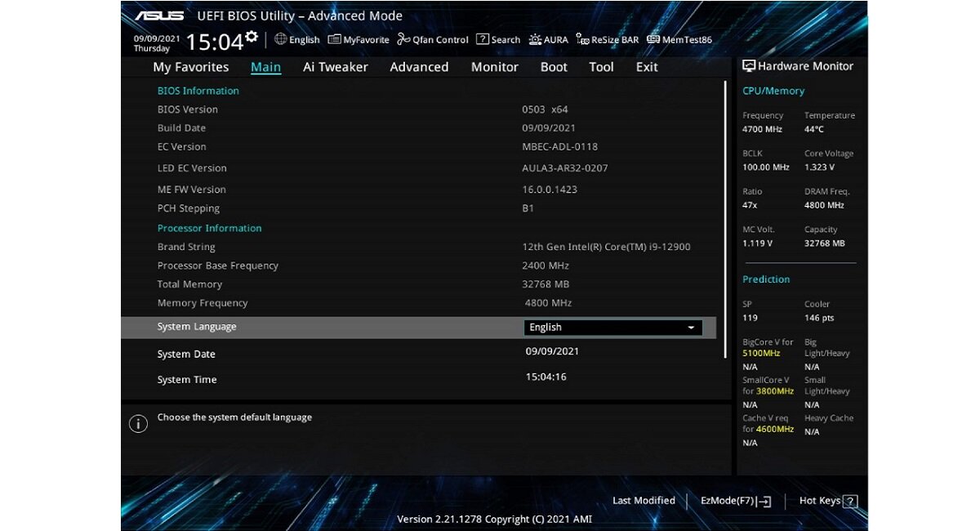Open the BIOS Search tool
Screen dimensions: 980x531
coord(497,39)
